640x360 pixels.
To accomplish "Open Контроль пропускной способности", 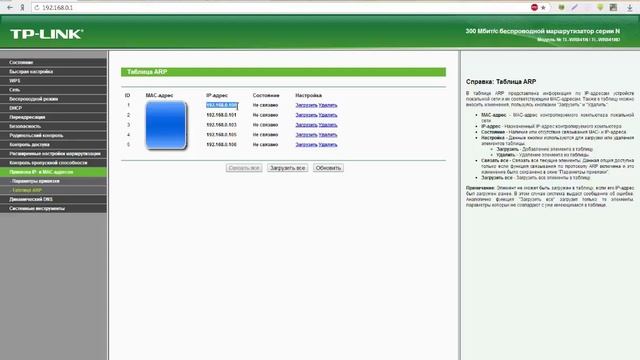I will point(53,163).
